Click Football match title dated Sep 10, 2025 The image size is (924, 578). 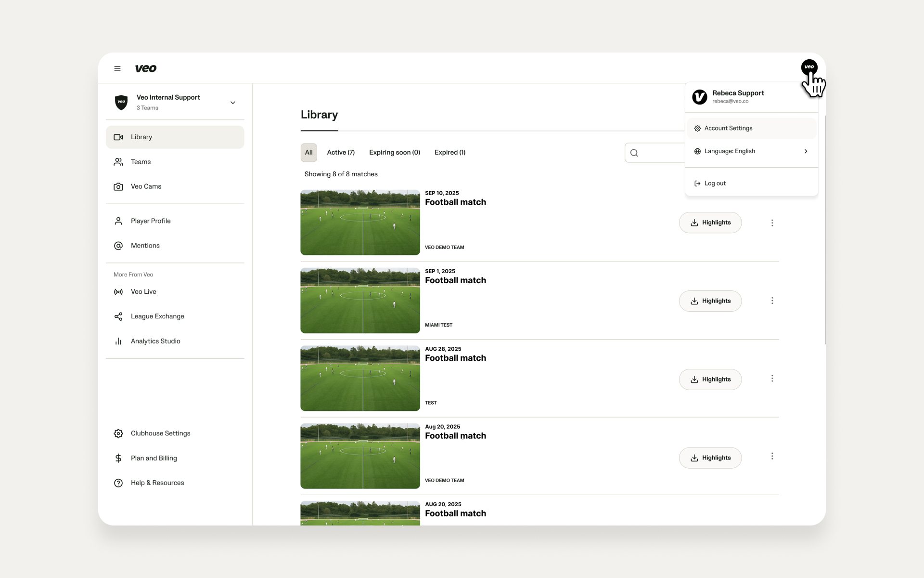(455, 202)
